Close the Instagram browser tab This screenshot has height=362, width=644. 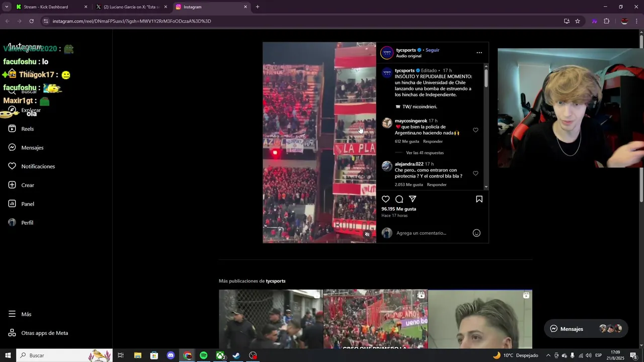[246, 7]
